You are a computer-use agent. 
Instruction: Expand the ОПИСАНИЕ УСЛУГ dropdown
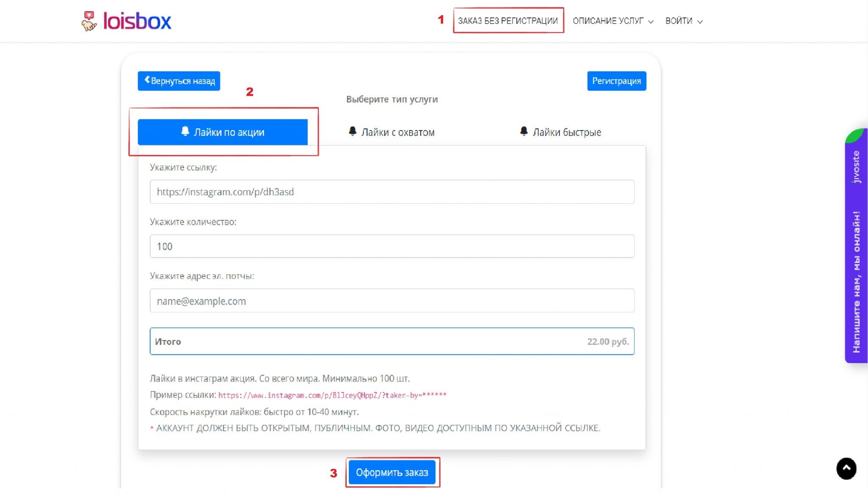(612, 21)
